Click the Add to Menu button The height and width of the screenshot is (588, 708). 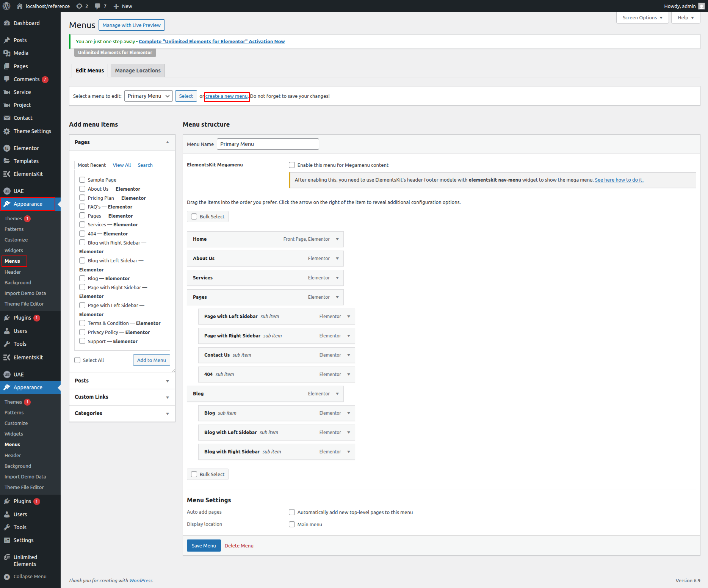click(152, 360)
